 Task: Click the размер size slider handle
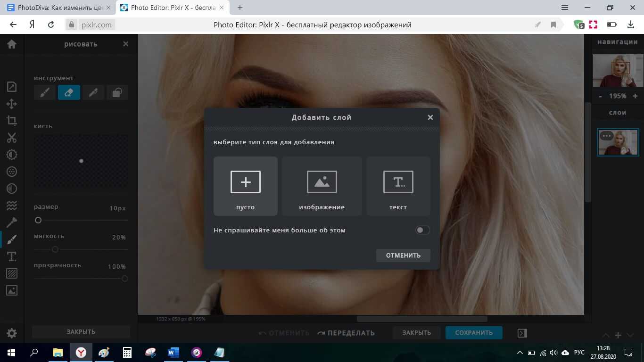(x=38, y=220)
